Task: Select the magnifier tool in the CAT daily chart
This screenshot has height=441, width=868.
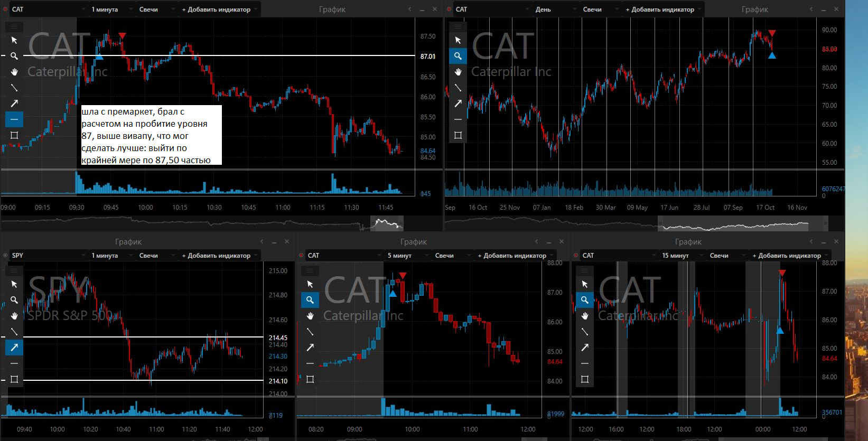Action: pos(458,56)
